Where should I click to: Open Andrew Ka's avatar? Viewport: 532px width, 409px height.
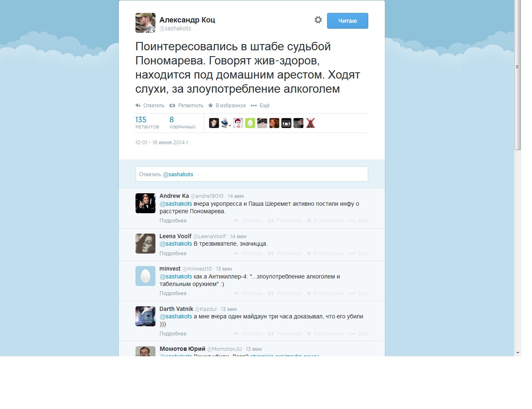point(145,203)
